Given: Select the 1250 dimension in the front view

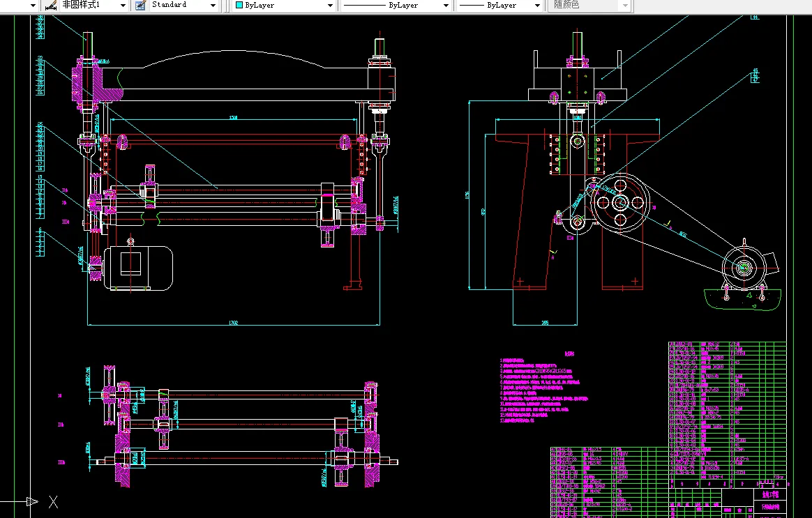Looking at the screenshot, I should coord(233,118).
